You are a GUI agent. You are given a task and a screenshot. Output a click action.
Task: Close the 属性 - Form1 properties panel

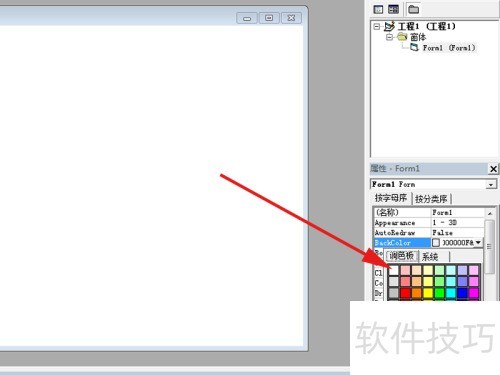click(x=493, y=169)
